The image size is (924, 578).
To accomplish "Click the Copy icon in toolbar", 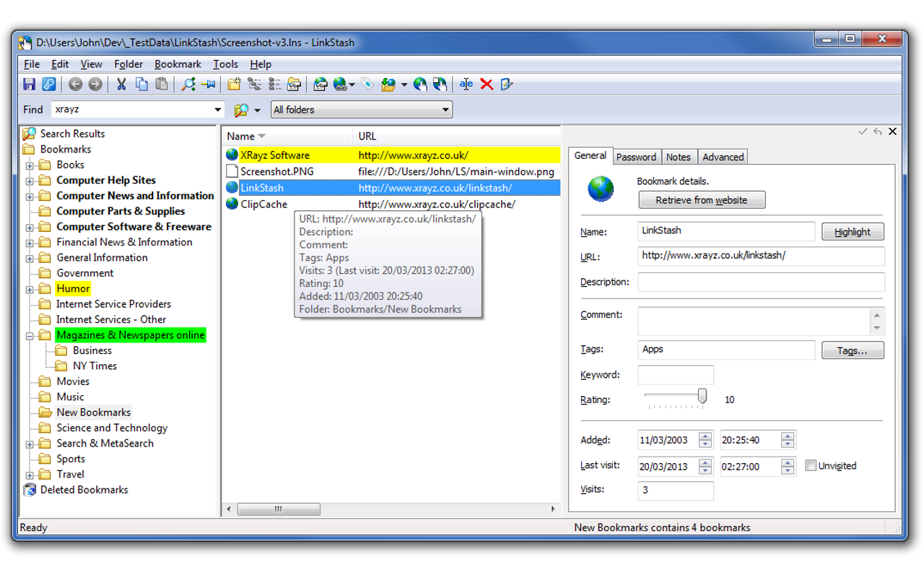I will (141, 85).
